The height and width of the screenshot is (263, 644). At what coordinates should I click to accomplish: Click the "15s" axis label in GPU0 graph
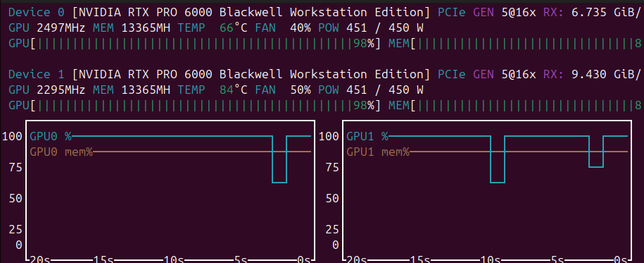(103, 259)
